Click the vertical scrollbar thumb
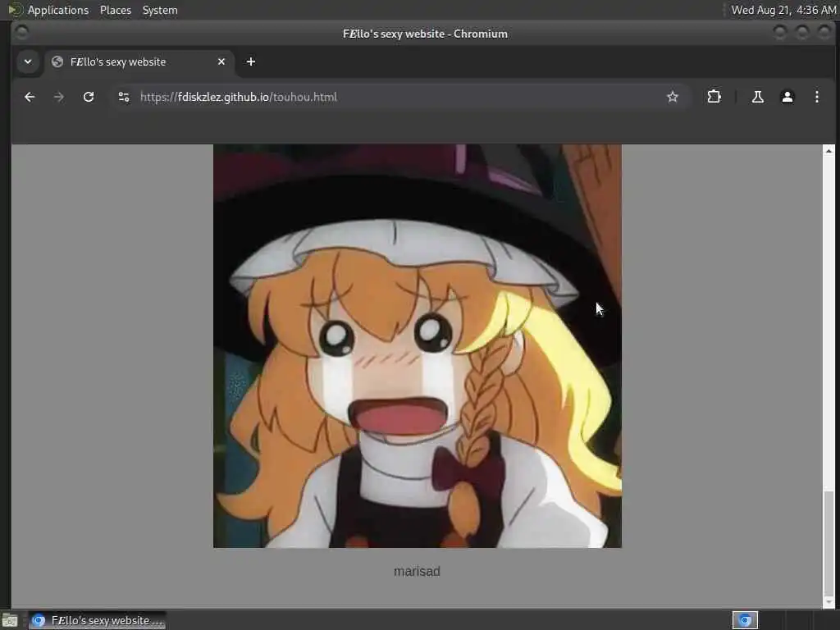840x630 pixels. tap(829, 543)
